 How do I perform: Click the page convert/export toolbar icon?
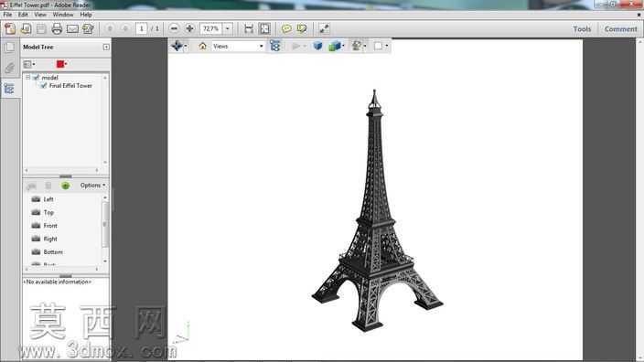click(88, 28)
